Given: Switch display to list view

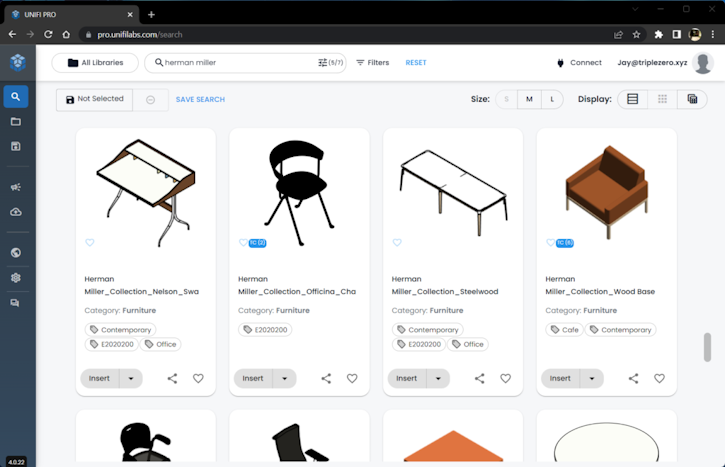Looking at the screenshot, I should 633,99.
